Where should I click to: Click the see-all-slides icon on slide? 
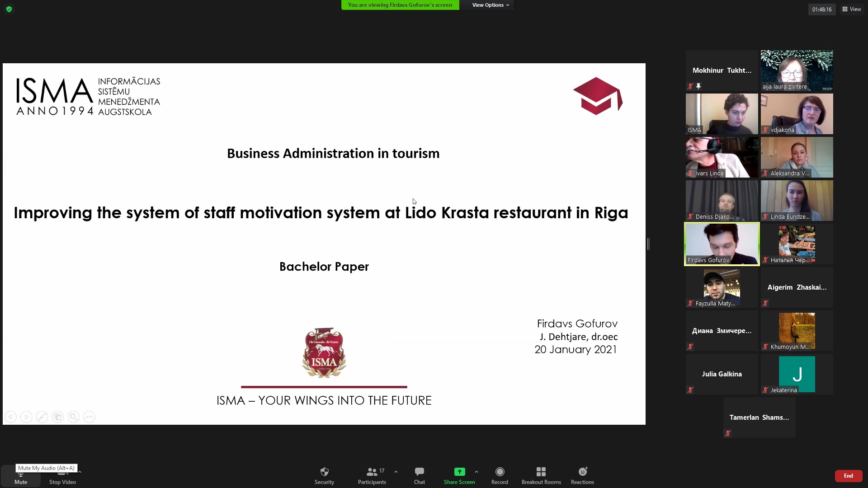[58, 417]
